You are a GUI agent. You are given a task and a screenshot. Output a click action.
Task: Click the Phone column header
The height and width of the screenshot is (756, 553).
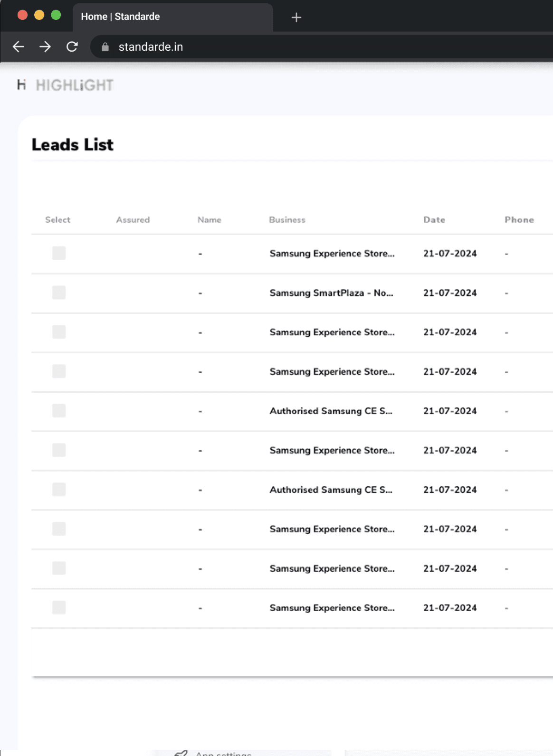click(519, 220)
